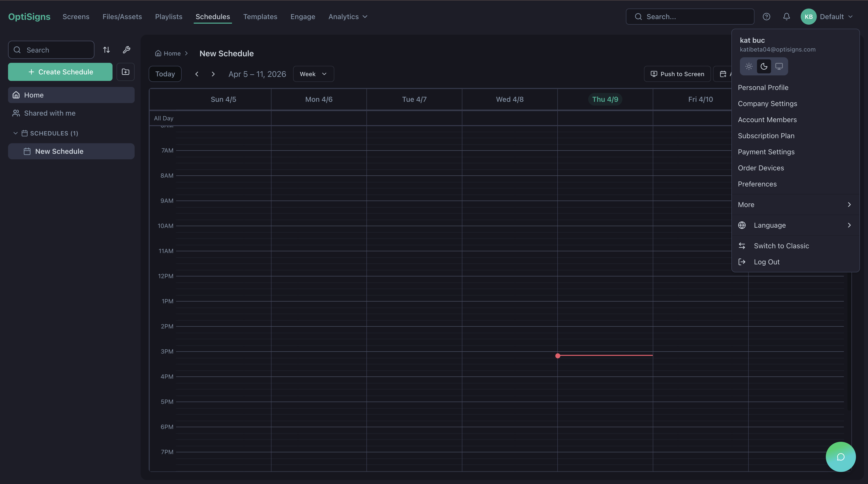Select system theme using the monitor icon
Image resolution: width=868 pixels, height=484 pixels.
pyautogui.click(x=779, y=66)
